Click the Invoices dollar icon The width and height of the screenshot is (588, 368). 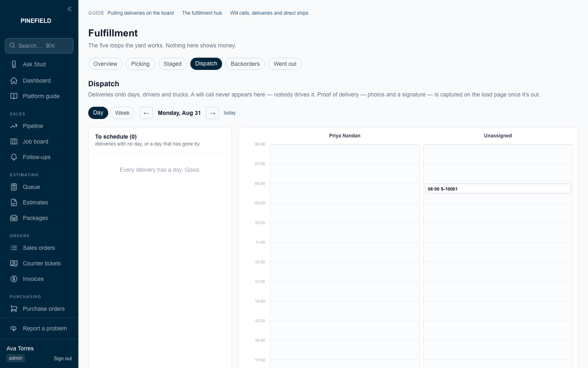14,279
